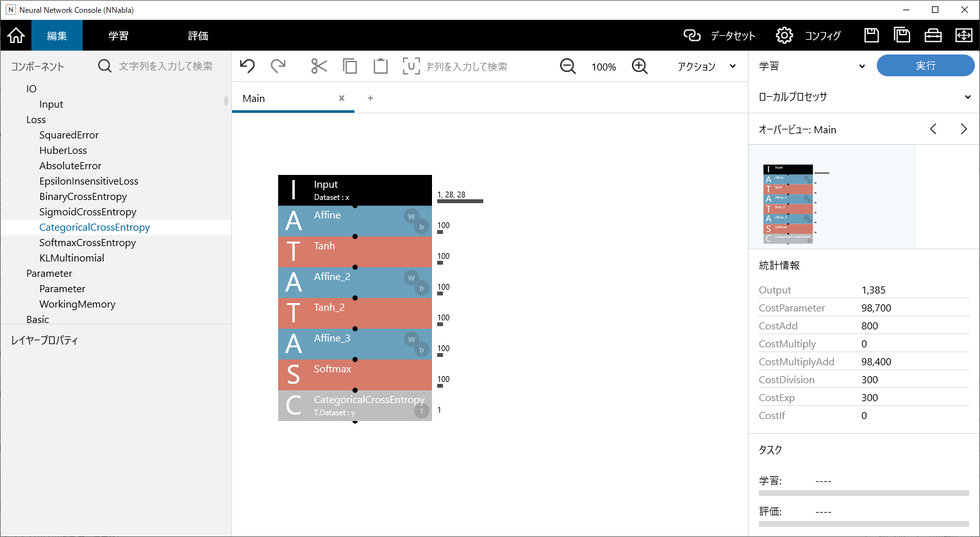
Task: Click the Paste clipboard icon
Action: pos(381,66)
